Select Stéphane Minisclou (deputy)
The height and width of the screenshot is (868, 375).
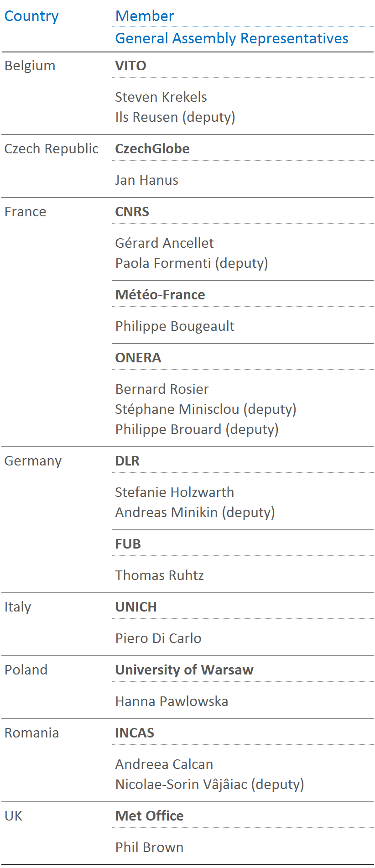[x=206, y=409]
